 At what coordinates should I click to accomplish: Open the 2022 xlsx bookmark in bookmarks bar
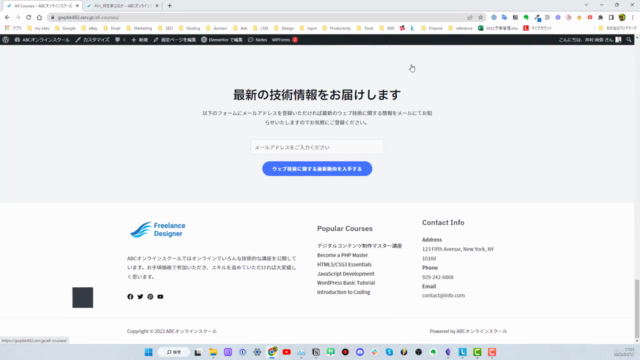498,28
